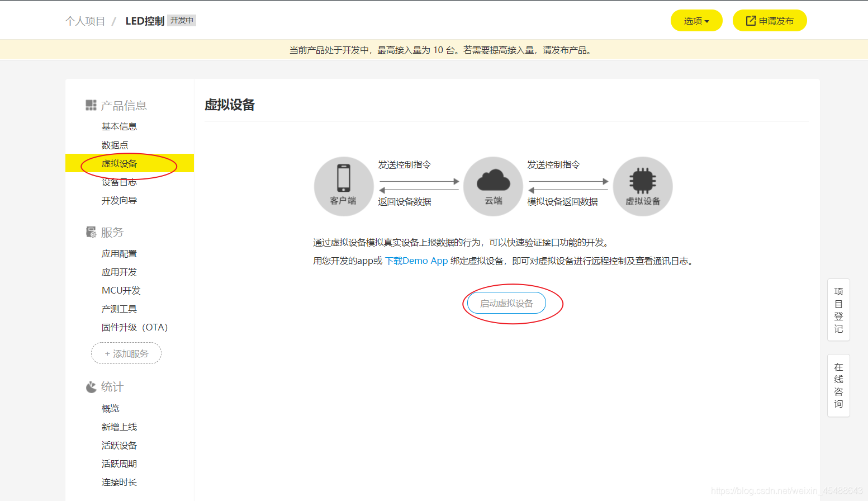Click the 添加服务 dashed button
Image resolution: width=868 pixels, height=501 pixels.
pyautogui.click(x=126, y=353)
